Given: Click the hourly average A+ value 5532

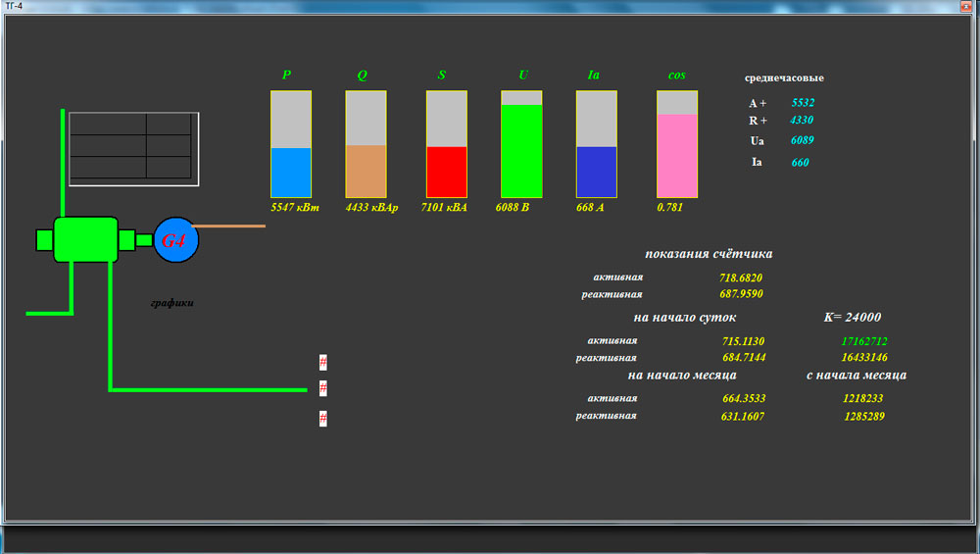Looking at the screenshot, I should pyautogui.click(x=803, y=102).
